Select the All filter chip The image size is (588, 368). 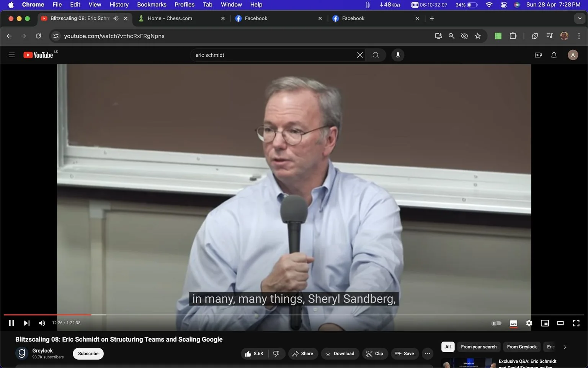(448, 347)
